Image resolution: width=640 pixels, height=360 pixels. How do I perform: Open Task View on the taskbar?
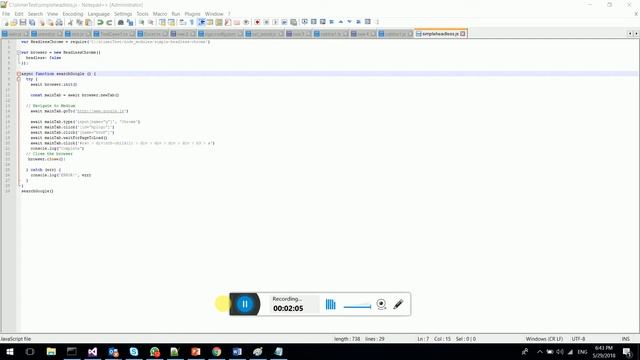pyautogui.click(x=30, y=351)
